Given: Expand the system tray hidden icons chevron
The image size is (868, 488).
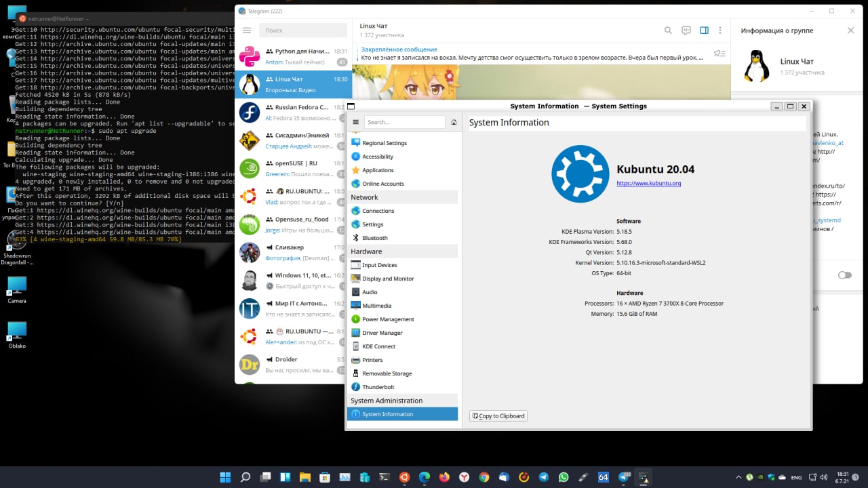Looking at the screenshot, I should (738, 477).
